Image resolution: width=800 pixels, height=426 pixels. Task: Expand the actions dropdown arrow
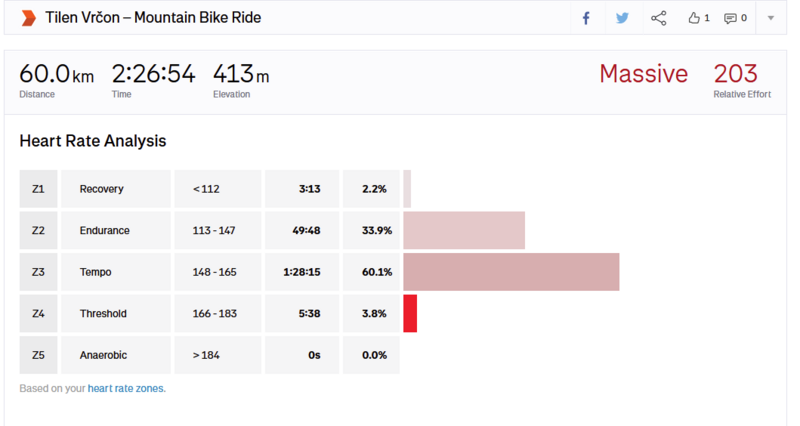click(x=771, y=18)
